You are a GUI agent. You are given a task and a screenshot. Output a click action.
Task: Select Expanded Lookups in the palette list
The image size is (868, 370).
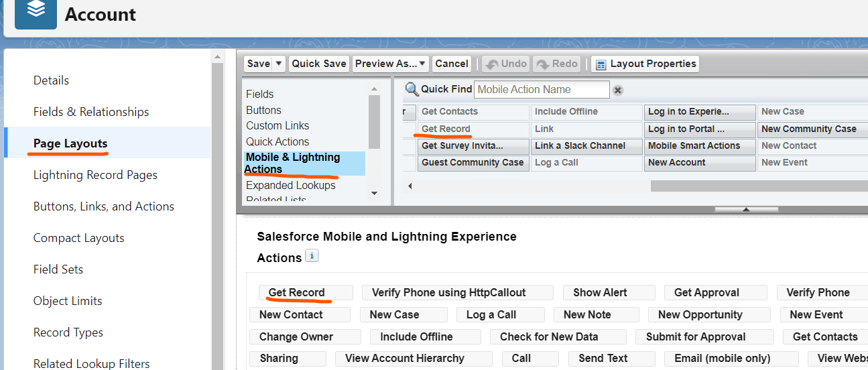coord(290,185)
